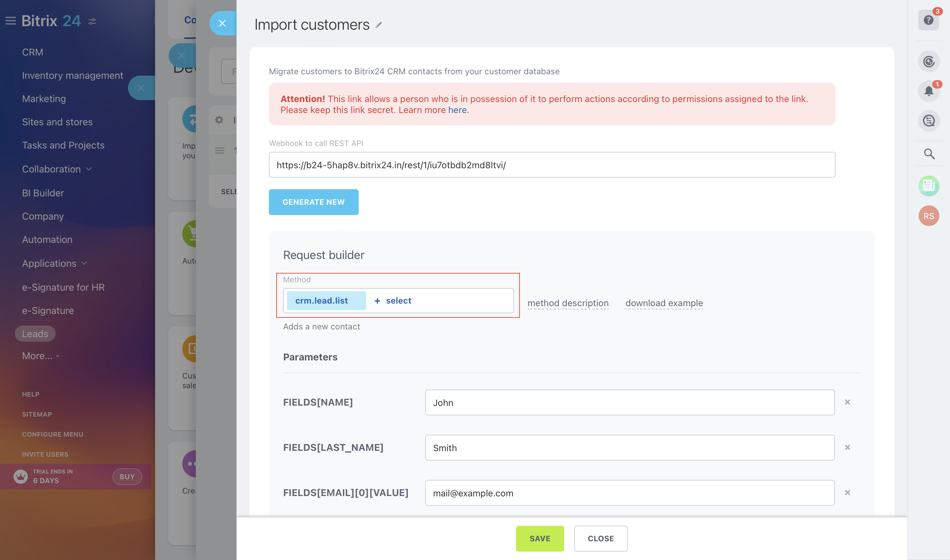This screenshot has width=950, height=560.
Task: Open the hamburger main menu
Action: point(11,21)
